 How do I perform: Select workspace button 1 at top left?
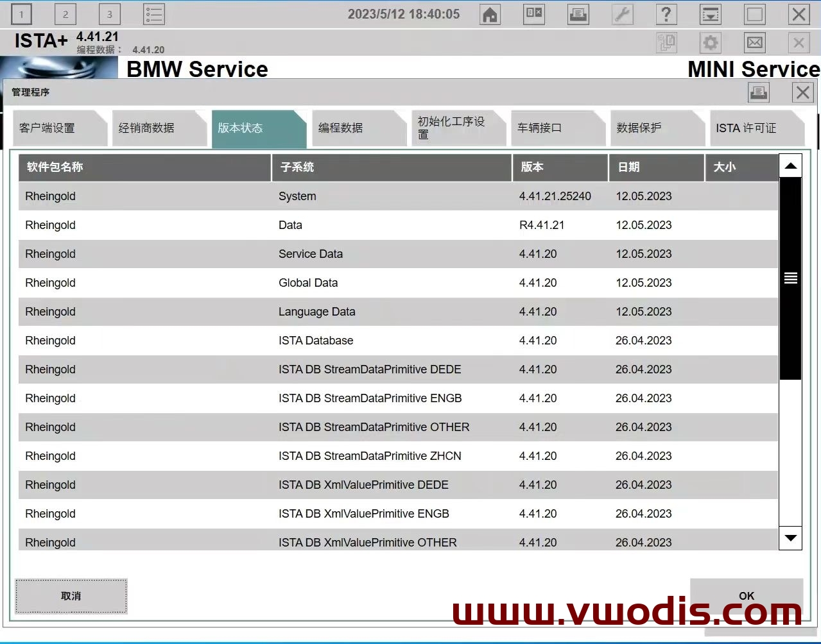20,14
